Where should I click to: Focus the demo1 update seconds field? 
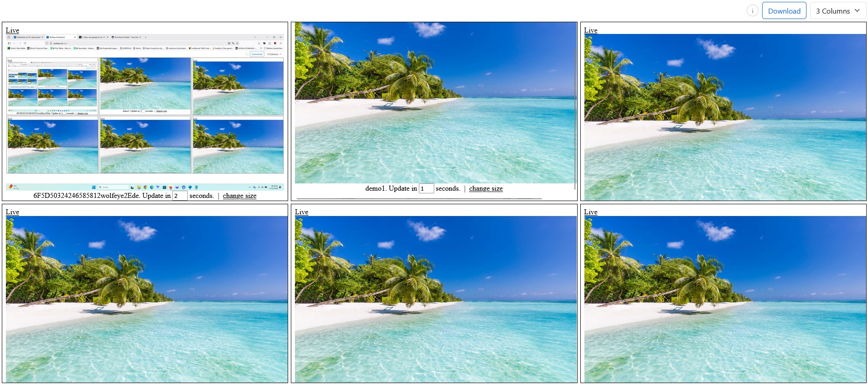(426, 188)
